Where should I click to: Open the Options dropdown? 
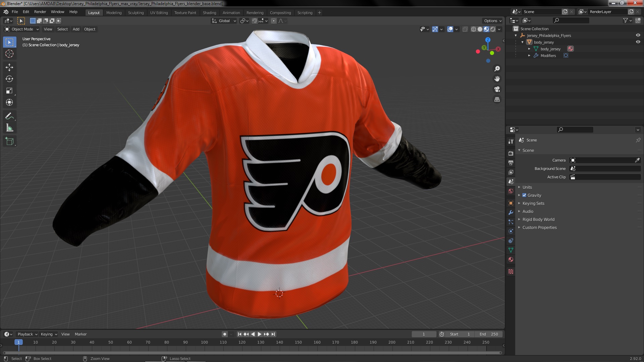click(x=492, y=21)
